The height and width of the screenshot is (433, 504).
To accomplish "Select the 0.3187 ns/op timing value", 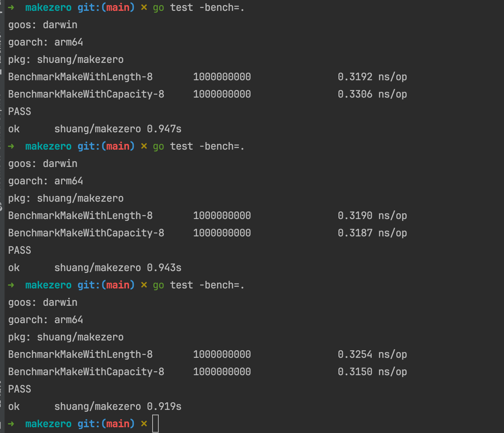I will tap(372, 233).
